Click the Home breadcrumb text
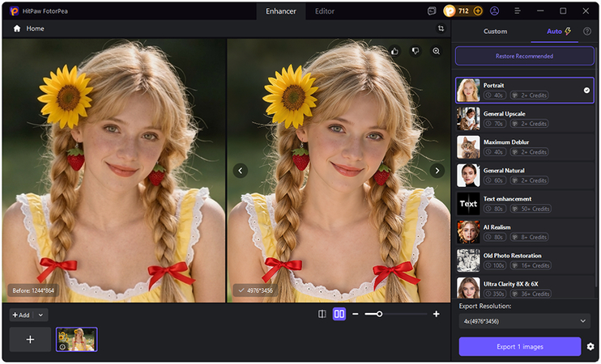Viewport: 601px width, 364px height. coord(36,28)
